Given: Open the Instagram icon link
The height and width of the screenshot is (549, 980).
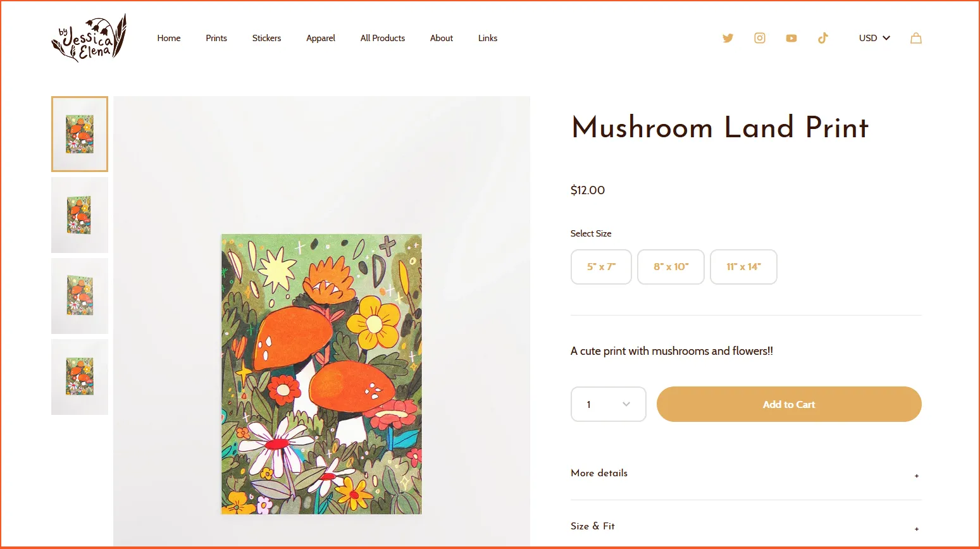Looking at the screenshot, I should click(x=759, y=38).
